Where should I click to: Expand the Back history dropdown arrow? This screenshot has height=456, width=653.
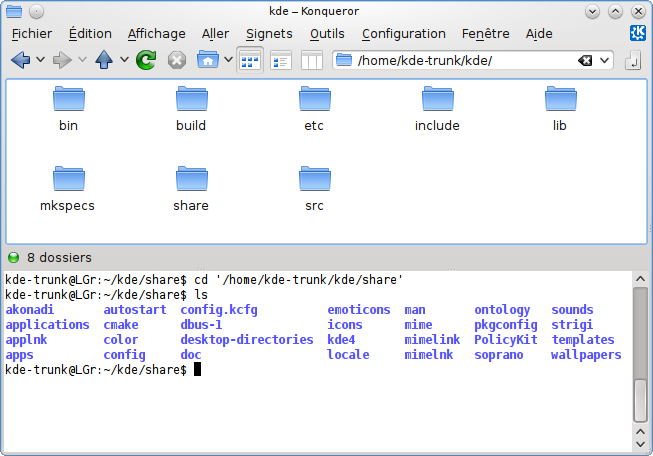click(40, 60)
